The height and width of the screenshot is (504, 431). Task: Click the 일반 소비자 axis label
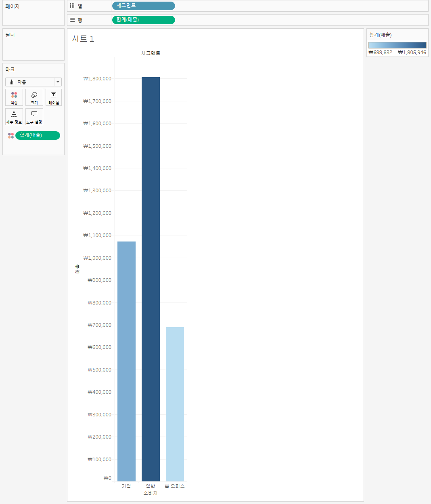[x=151, y=489]
